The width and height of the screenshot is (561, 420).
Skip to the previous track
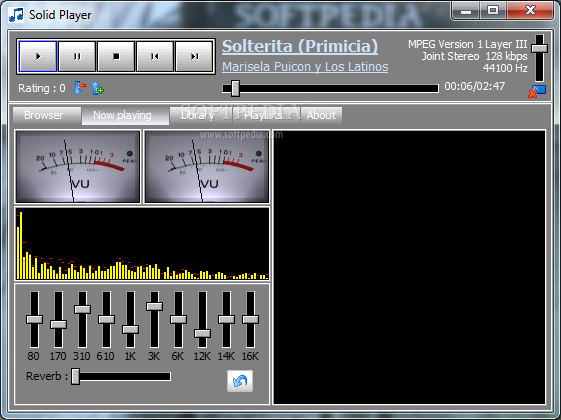(x=155, y=57)
